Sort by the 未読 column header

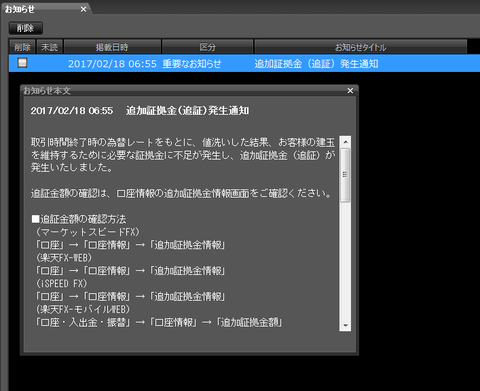coord(49,47)
